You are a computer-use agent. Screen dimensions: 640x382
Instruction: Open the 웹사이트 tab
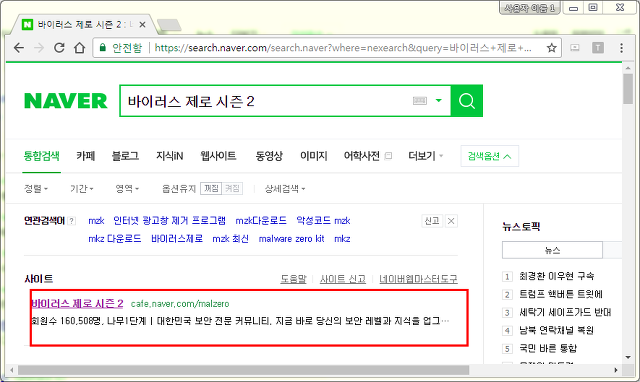coord(218,156)
